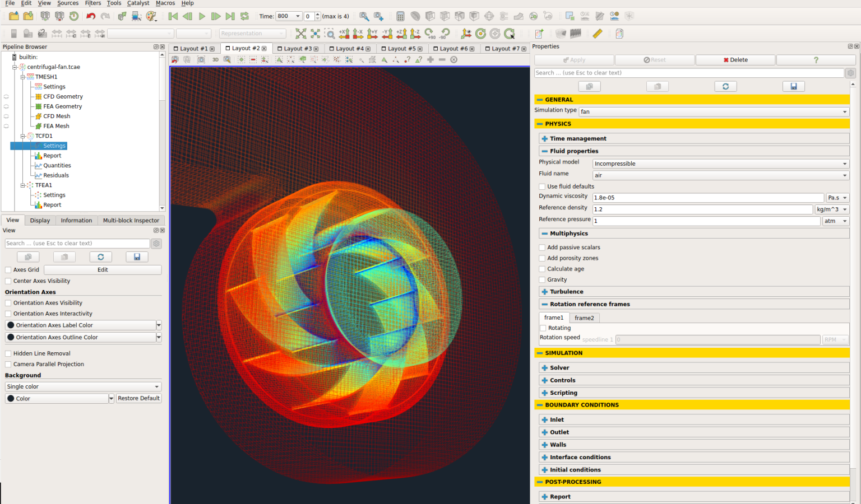Enable the Use fluid defaults checkbox

click(543, 186)
